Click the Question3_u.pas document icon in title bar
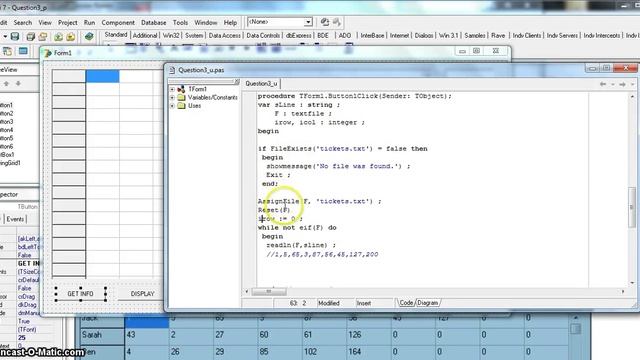This screenshot has width=640, height=360. 172,70
